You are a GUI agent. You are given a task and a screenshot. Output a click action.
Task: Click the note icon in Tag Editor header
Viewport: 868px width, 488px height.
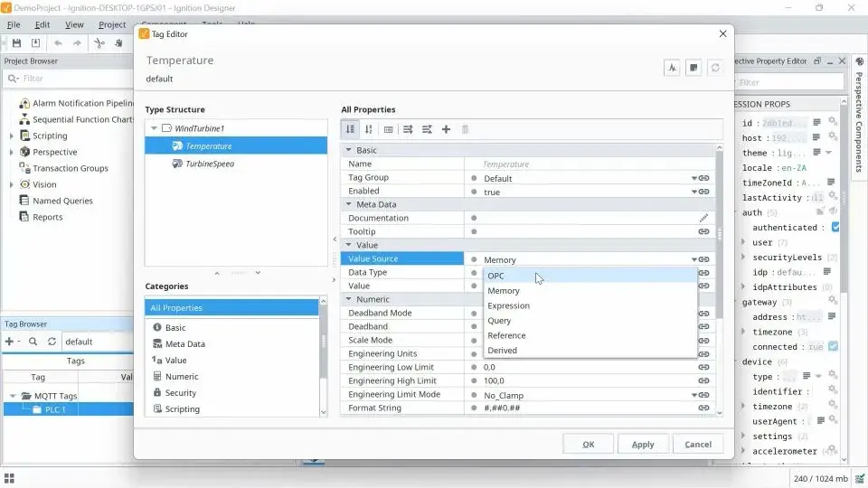click(693, 68)
